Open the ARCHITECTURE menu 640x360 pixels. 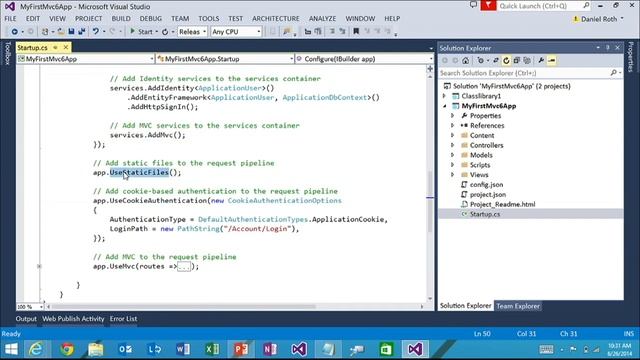pyautogui.click(x=276, y=18)
